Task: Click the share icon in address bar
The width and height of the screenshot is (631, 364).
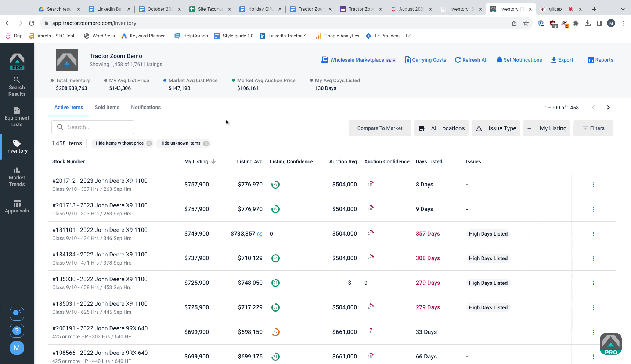Action: pos(514,23)
